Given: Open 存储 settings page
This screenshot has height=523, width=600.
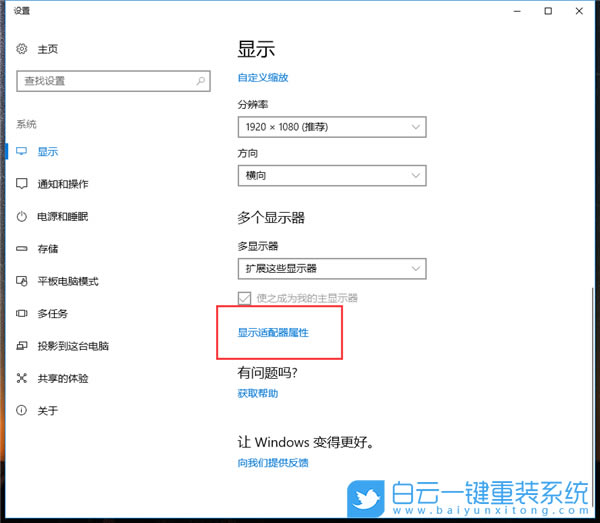Looking at the screenshot, I should pos(48,249).
